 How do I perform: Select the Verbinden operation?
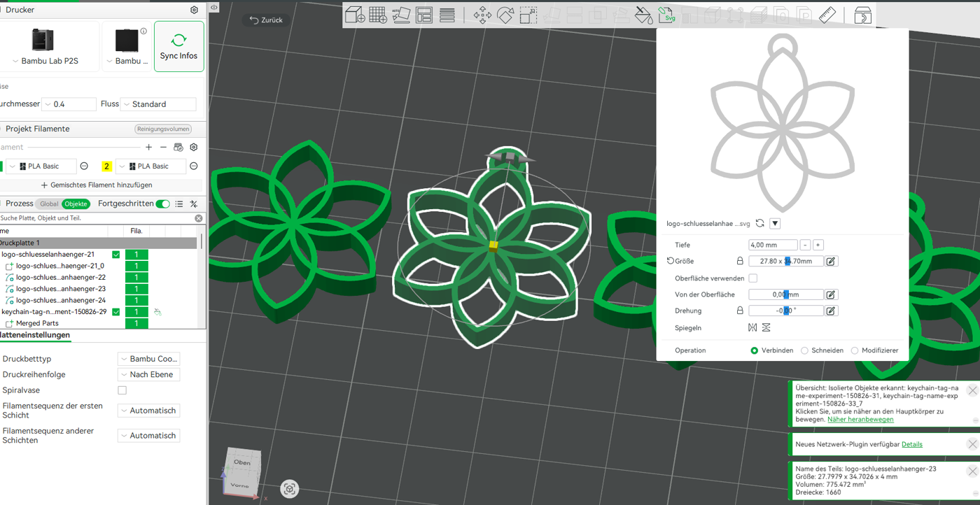click(754, 350)
